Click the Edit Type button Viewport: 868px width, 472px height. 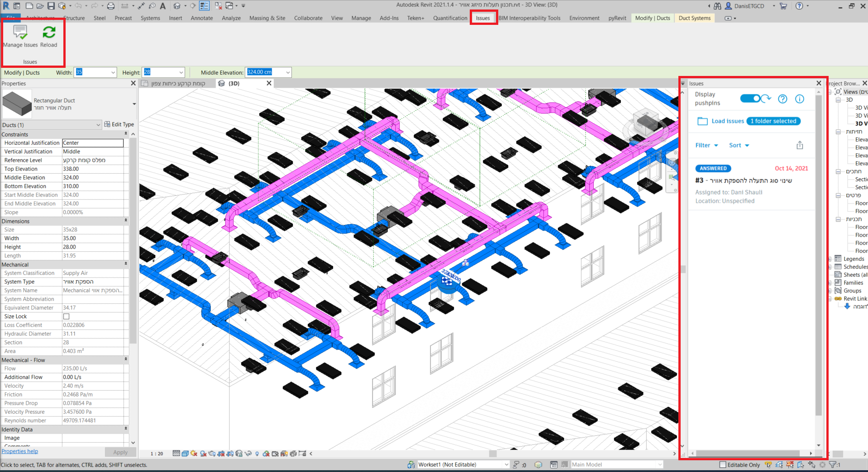click(x=119, y=124)
